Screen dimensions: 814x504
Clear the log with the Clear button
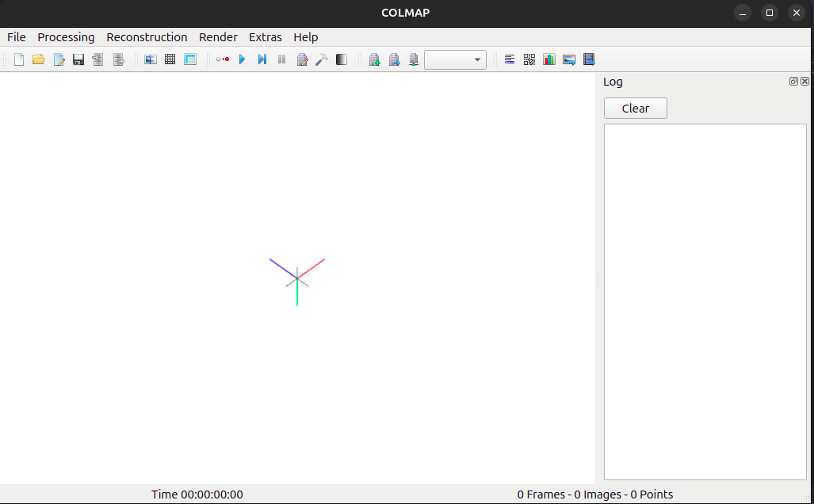tap(636, 109)
